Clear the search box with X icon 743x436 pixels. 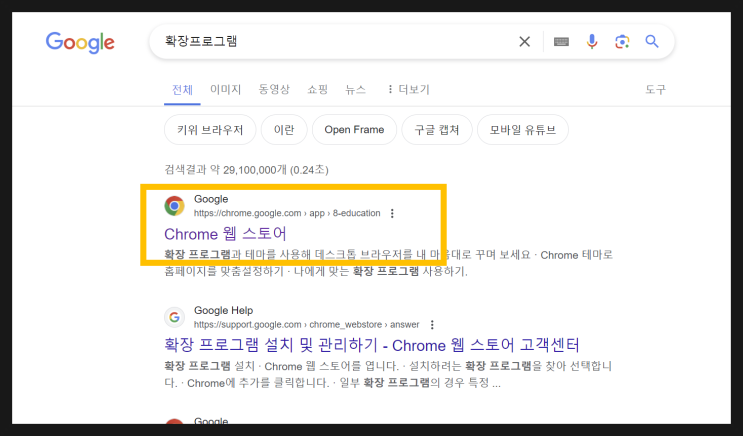[524, 42]
